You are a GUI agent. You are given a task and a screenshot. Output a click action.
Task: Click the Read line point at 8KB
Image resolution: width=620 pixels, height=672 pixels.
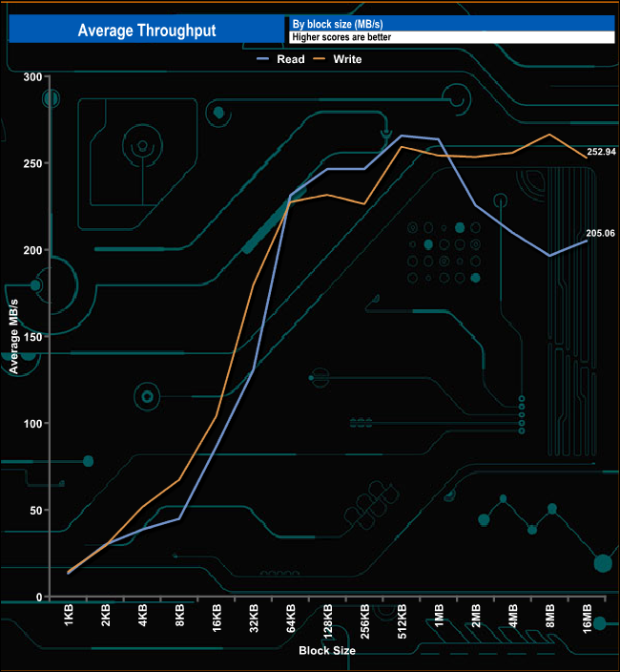click(179, 519)
